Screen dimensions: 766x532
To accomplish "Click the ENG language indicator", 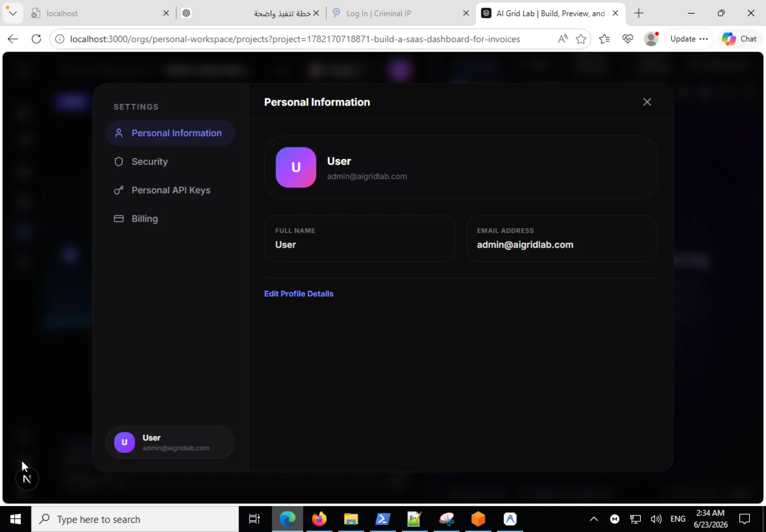I will (x=677, y=519).
